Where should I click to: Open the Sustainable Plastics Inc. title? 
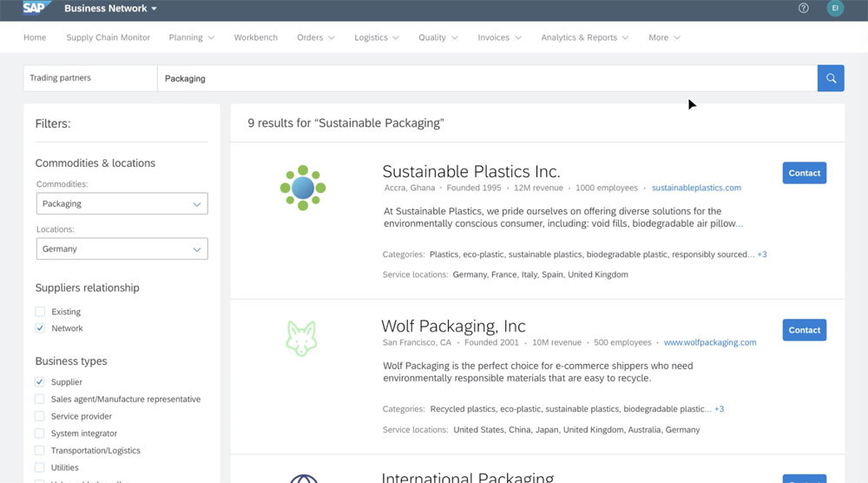click(x=471, y=171)
